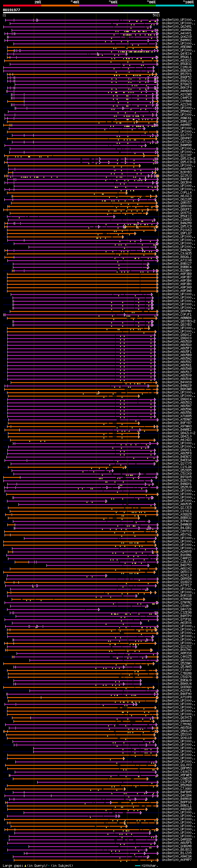Open hit UniRef100_Q6Z4M1
Image resolution: width=197 pixels, height=868 pixels.
point(176,26)
